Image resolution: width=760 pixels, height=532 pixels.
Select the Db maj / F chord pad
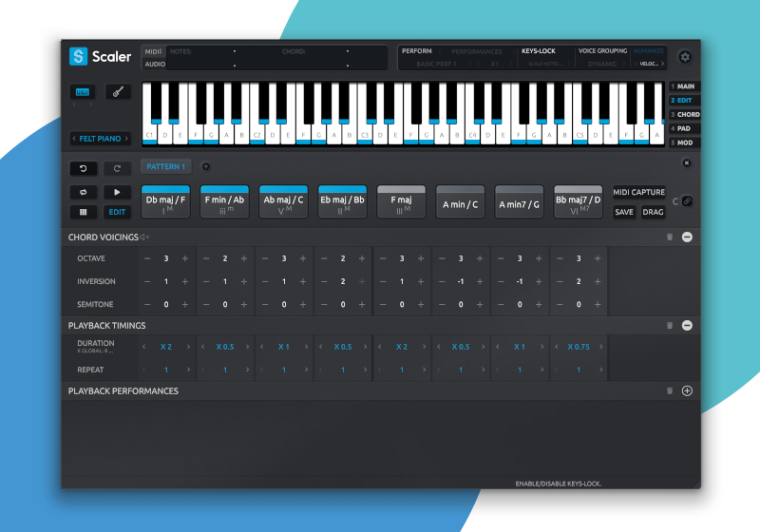165,201
